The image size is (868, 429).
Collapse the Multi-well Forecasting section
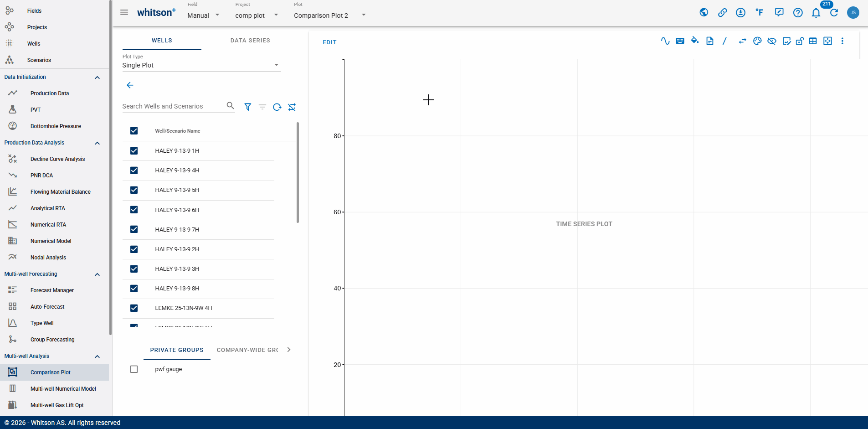click(x=97, y=274)
